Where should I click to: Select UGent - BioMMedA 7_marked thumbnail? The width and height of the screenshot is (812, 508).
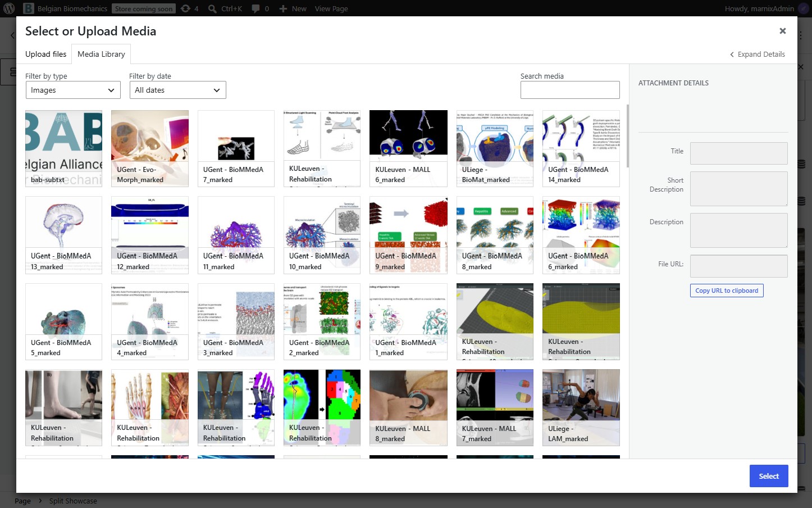[236, 148]
